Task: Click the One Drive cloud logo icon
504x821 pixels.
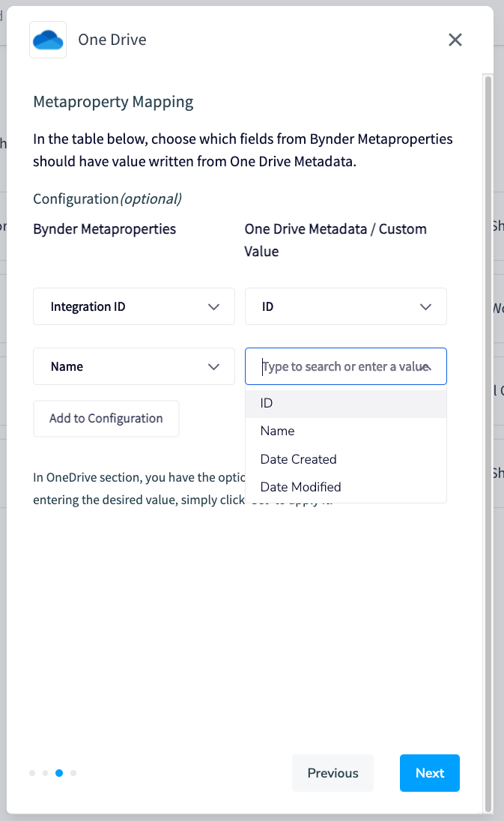Action: coord(48,40)
